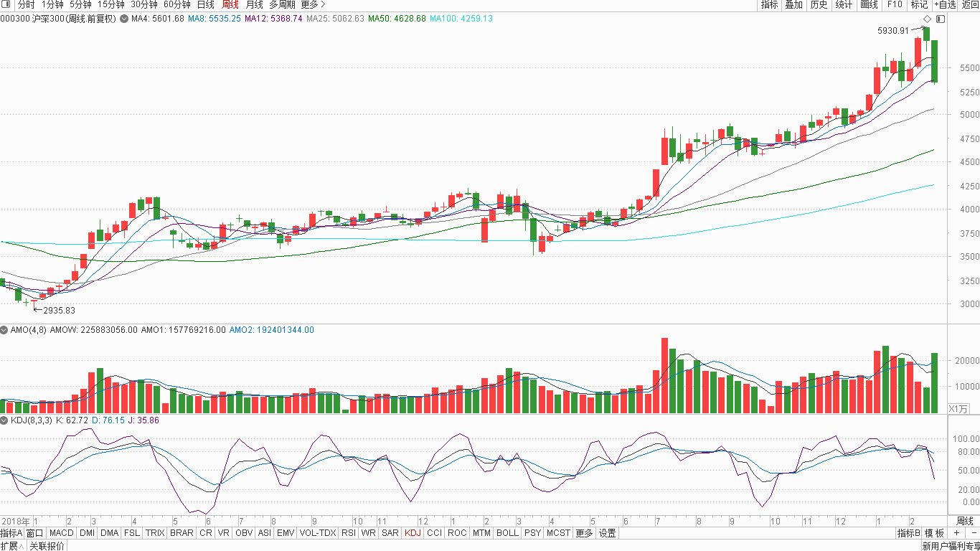Select the 30分钟 period
980x551 pixels.
[x=143, y=4]
